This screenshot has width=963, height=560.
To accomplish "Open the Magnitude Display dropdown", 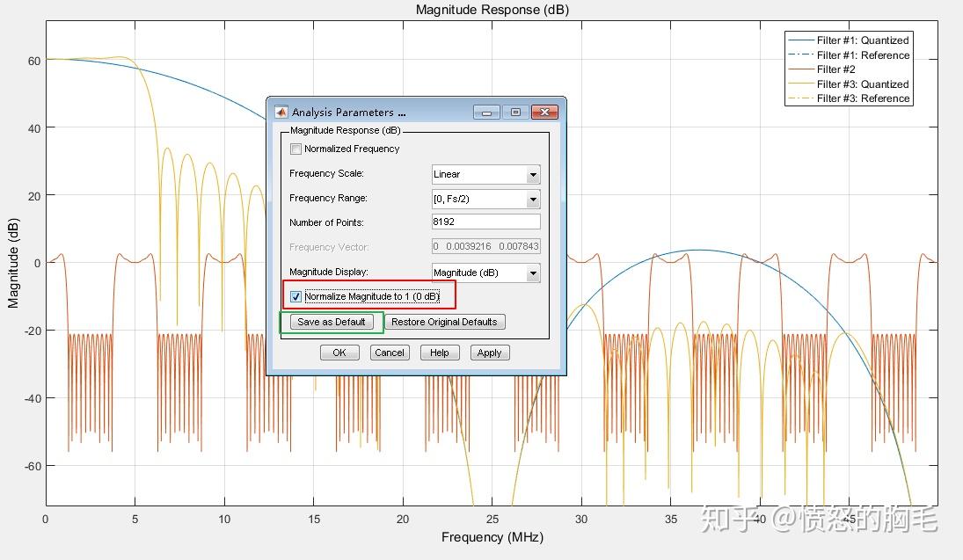I will point(533,273).
